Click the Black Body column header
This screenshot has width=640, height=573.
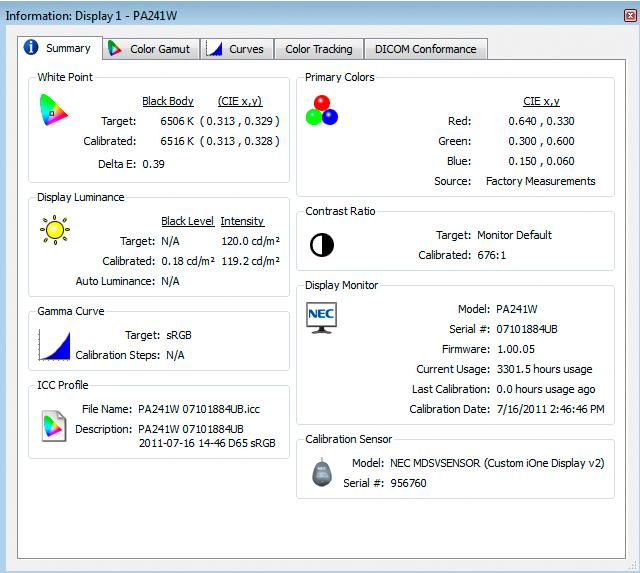pos(168,101)
